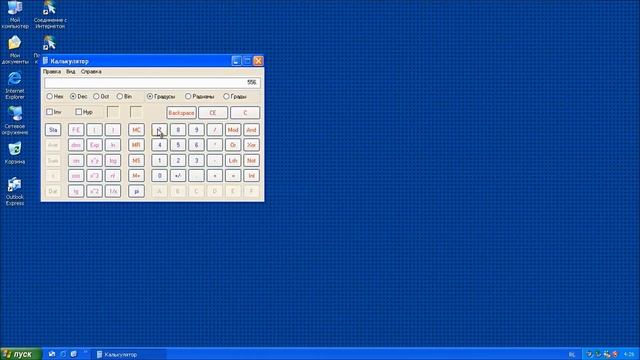Click the M+ memory add button
640x360 pixels.
(x=136, y=176)
